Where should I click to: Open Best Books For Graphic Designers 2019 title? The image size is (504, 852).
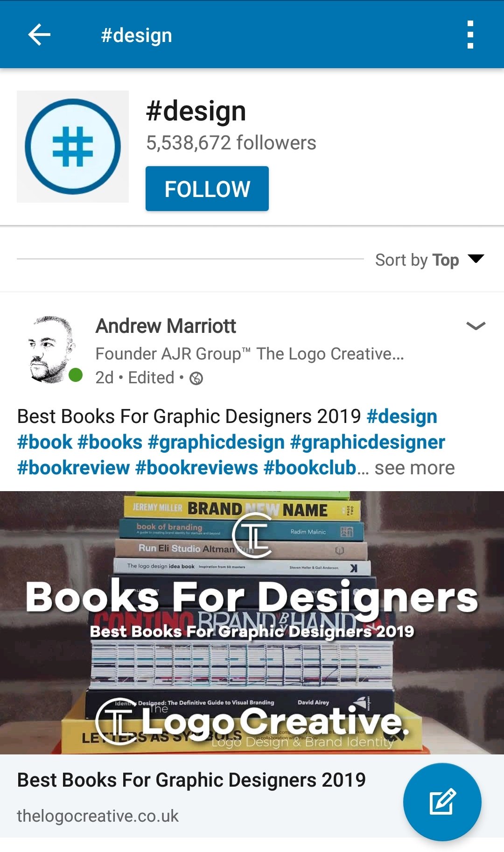191,780
